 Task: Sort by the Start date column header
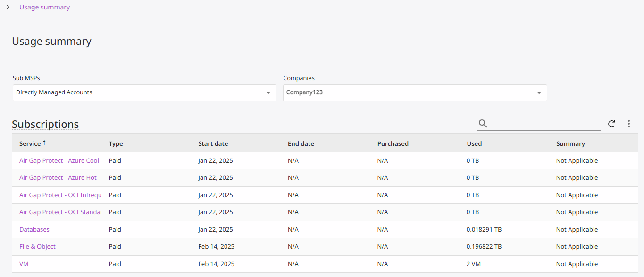click(x=213, y=144)
